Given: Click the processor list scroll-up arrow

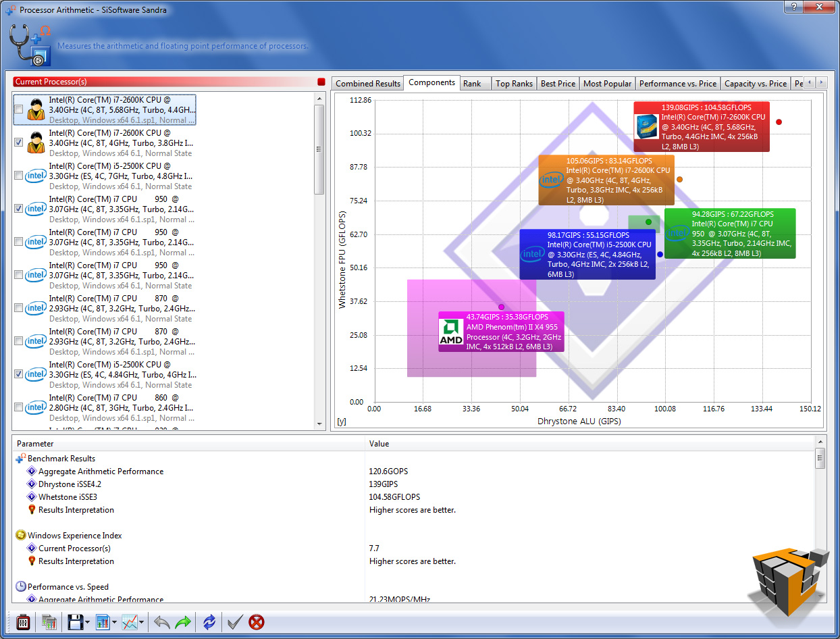Looking at the screenshot, I should point(320,98).
